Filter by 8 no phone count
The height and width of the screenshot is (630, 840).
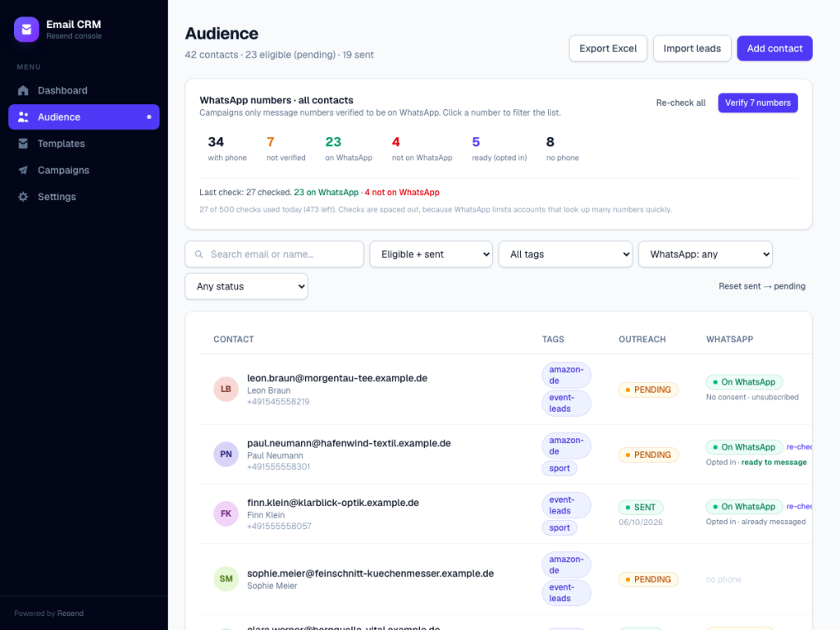pos(563,148)
